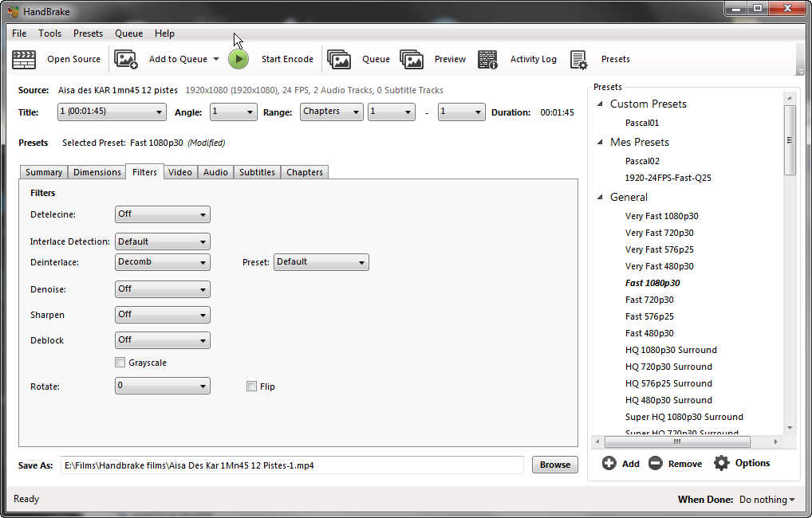Image resolution: width=812 pixels, height=518 pixels.
Task: Open the Title dropdown
Action: pos(112,112)
